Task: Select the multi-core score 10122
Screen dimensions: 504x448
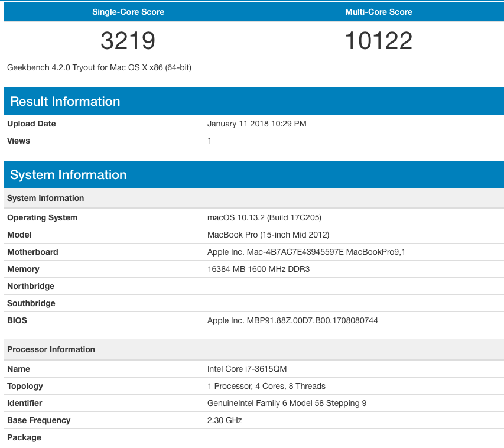Action: pyautogui.click(x=378, y=41)
